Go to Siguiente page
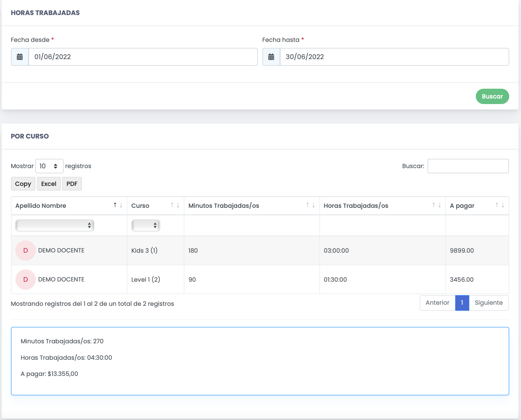Viewport: 521px width, 420px height. pyautogui.click(x=489, y=303)
